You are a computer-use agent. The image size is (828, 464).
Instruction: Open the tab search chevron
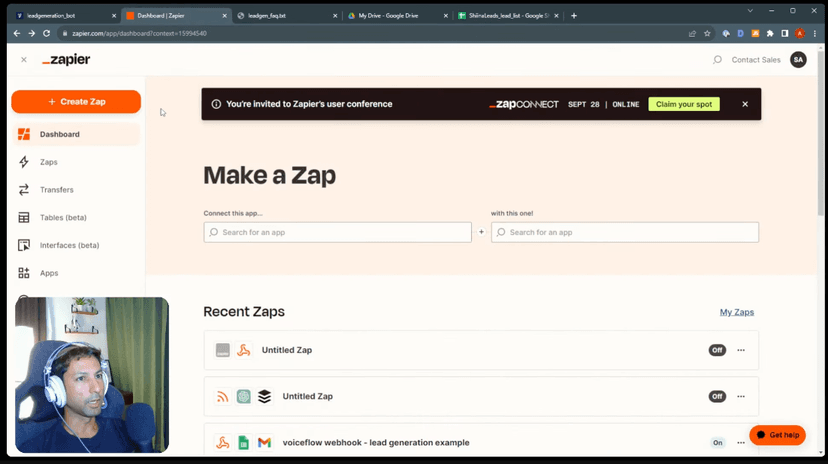click(x=750, y=11)
